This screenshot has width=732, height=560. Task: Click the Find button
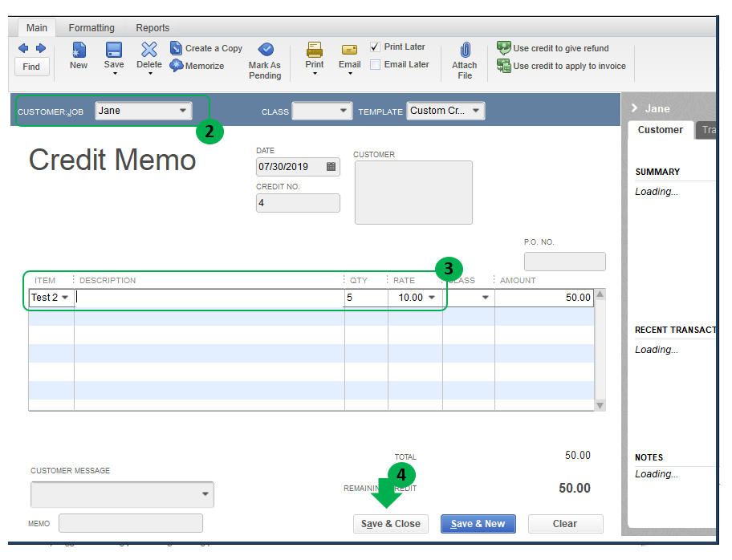[x=32, y=67]
